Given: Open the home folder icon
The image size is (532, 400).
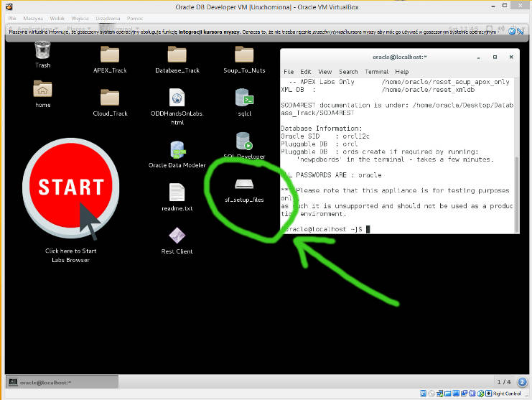Looking at the screenshot, I should click(42, 89).
